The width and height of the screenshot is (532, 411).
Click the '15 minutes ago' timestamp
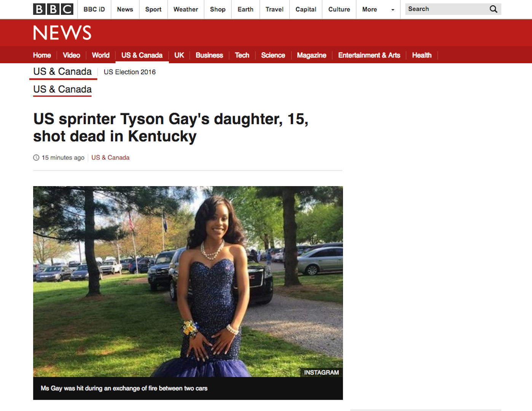click(x=63, y=158)
